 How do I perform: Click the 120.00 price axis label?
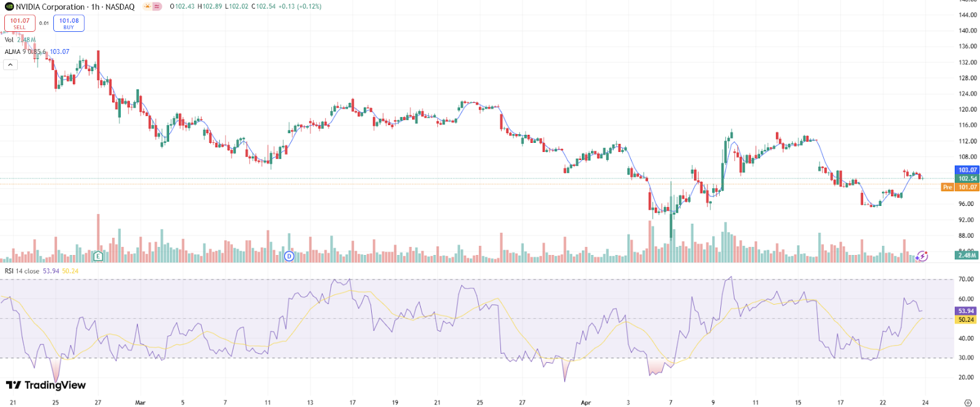point(968,110)
